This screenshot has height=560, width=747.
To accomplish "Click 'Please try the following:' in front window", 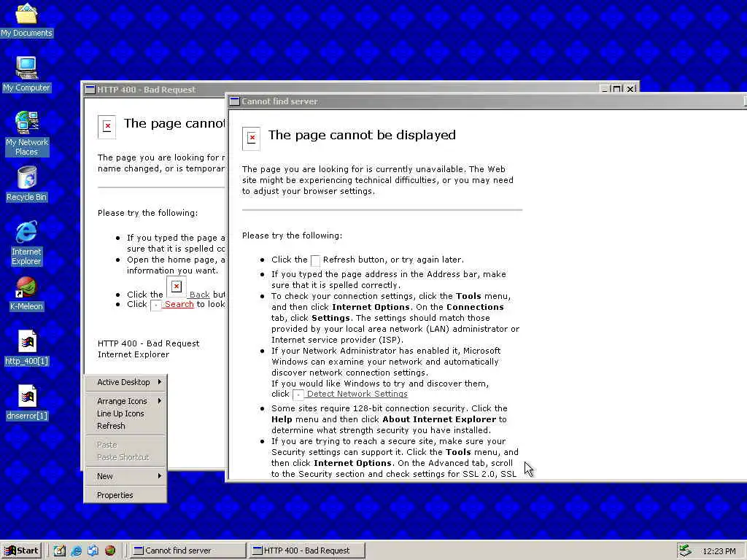I will coord(292,236).
